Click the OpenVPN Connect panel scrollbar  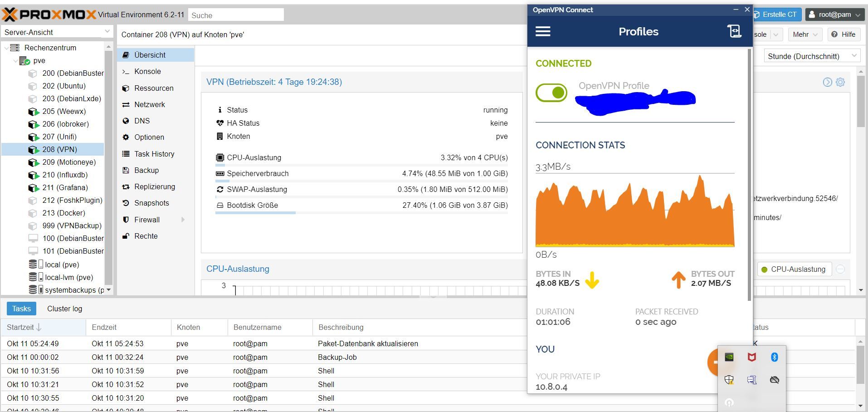pyautogui.click(x=749, y=175)
